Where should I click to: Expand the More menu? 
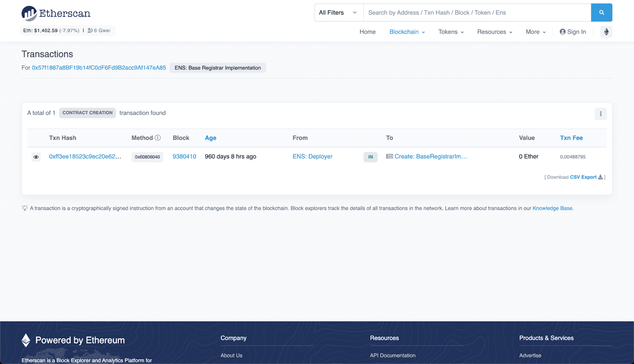click(x=536, y=32)
